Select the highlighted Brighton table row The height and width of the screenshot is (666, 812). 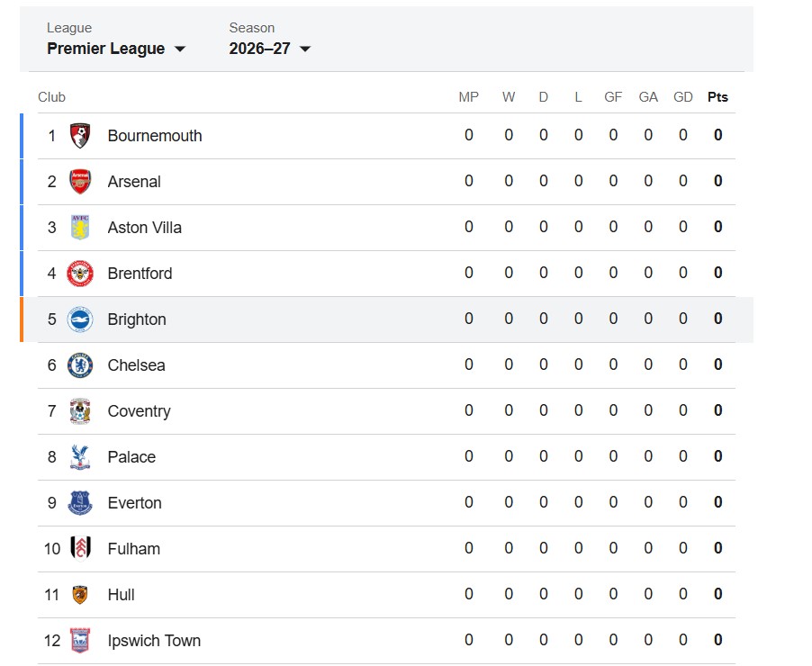386,319
